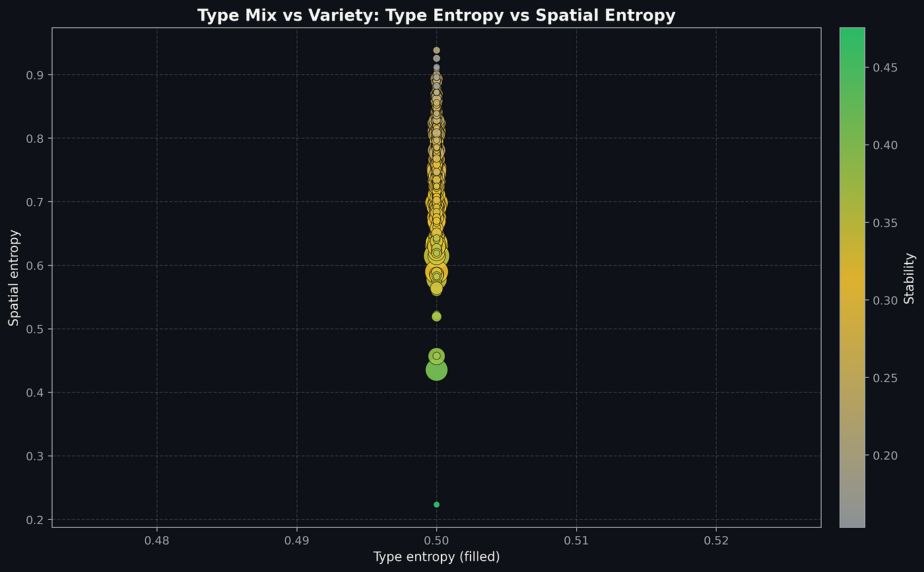The image size is (924, 572).
Task: Click the colorbar at the 0.30 orange level
Action: click(852, 301)
